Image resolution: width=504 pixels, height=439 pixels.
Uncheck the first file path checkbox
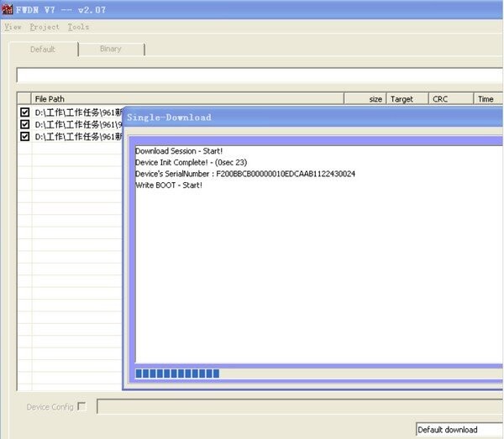point(24,112)
